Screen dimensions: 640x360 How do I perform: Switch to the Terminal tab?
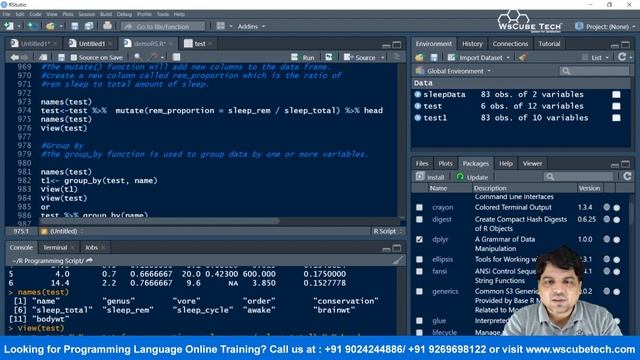[55, 247]
